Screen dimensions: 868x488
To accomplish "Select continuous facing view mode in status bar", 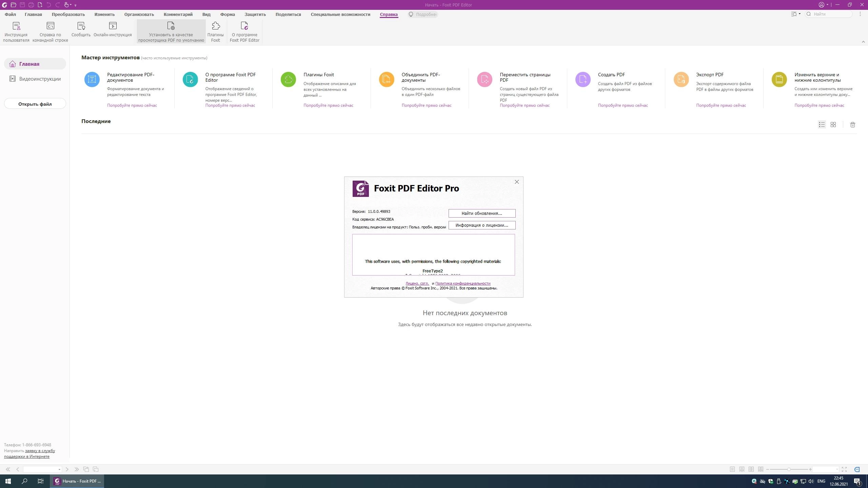I will 761,469.
